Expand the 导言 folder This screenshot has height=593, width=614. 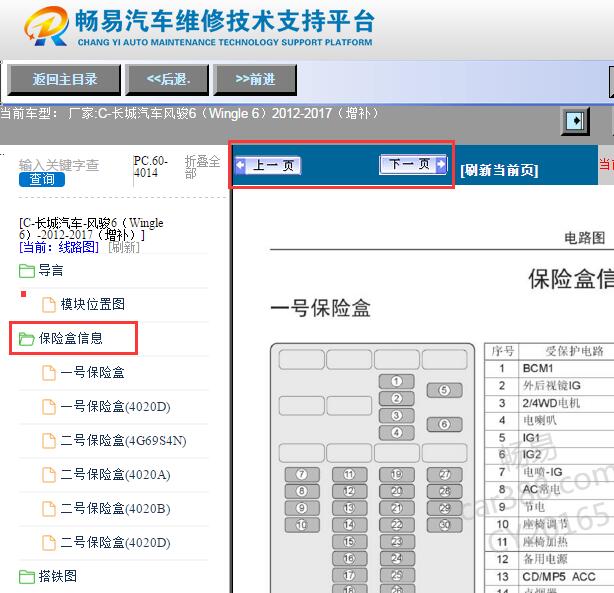click(51, 271)
